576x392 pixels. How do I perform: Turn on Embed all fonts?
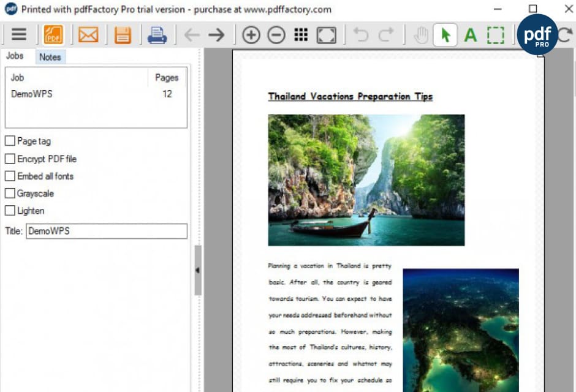[x=10, y=176]
